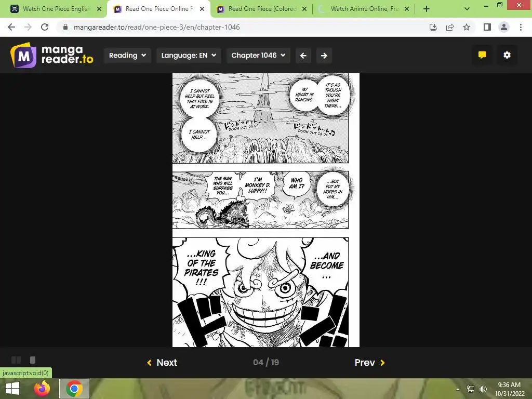Click the site security lock icon
Viewport: 532px width, 399px height.
pos(65,27)
